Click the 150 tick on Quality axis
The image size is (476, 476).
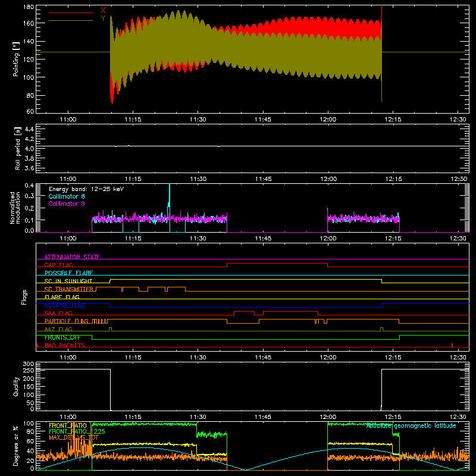(29, 387)
